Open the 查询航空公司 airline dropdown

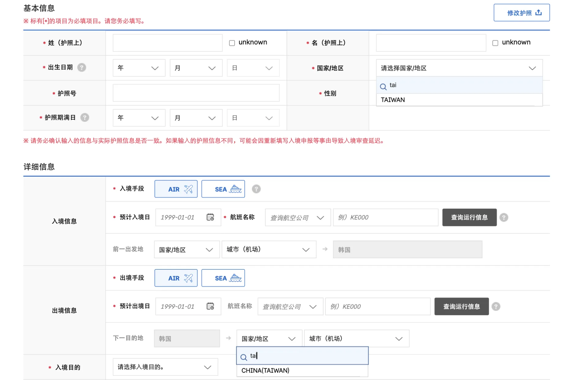(x=297, y=217)
